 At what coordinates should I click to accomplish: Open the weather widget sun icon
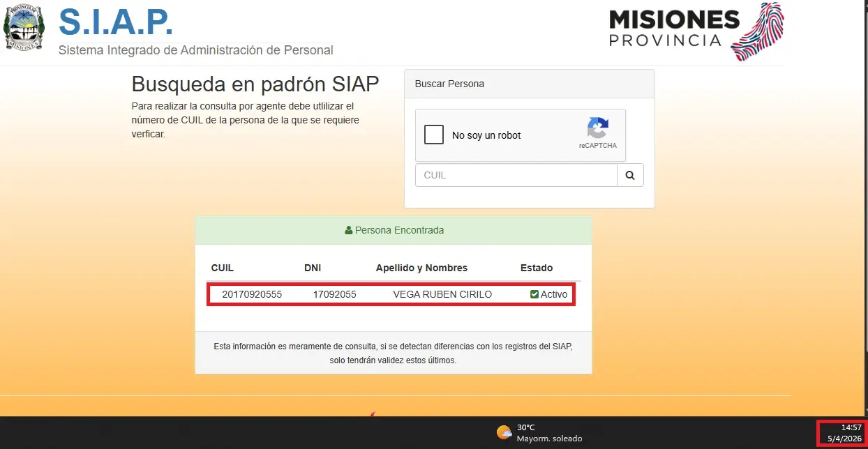tap(504, 432)
